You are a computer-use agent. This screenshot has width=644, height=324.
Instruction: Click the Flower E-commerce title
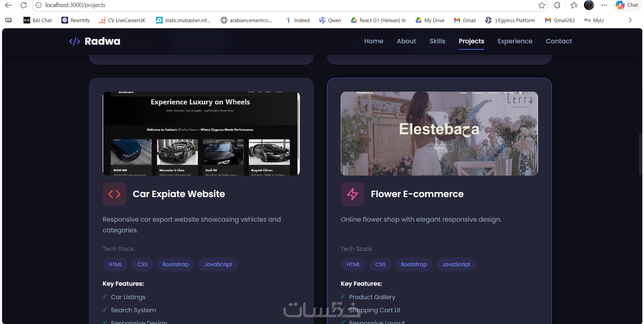(417, 194)
